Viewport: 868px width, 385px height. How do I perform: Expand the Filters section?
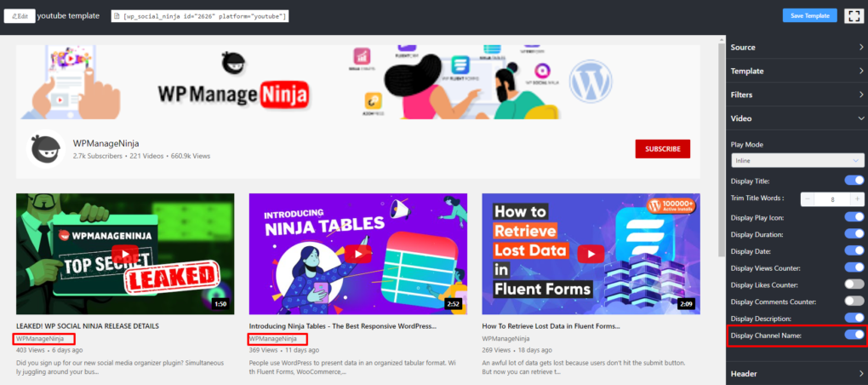(797, 95)
